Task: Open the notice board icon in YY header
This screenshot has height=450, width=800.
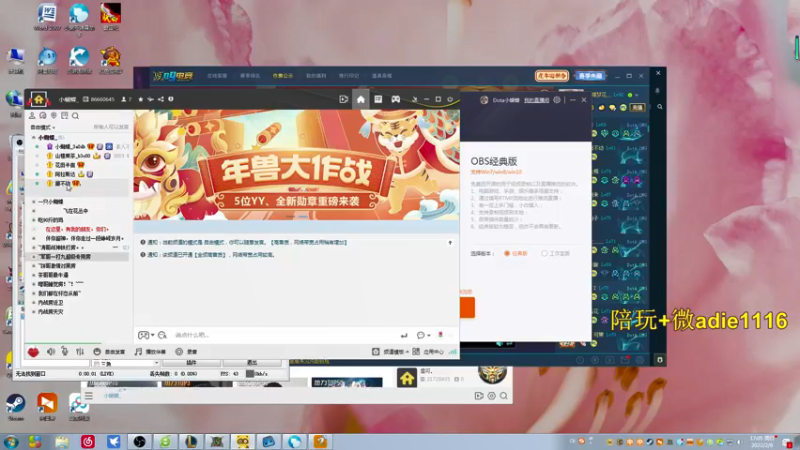Action: pyautogui.click(x=378, y=99)
